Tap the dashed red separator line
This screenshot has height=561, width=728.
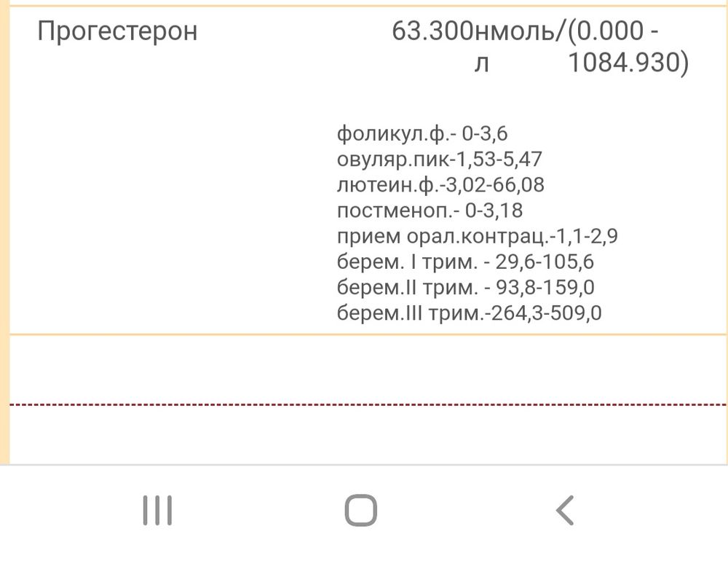pos(364,403)
